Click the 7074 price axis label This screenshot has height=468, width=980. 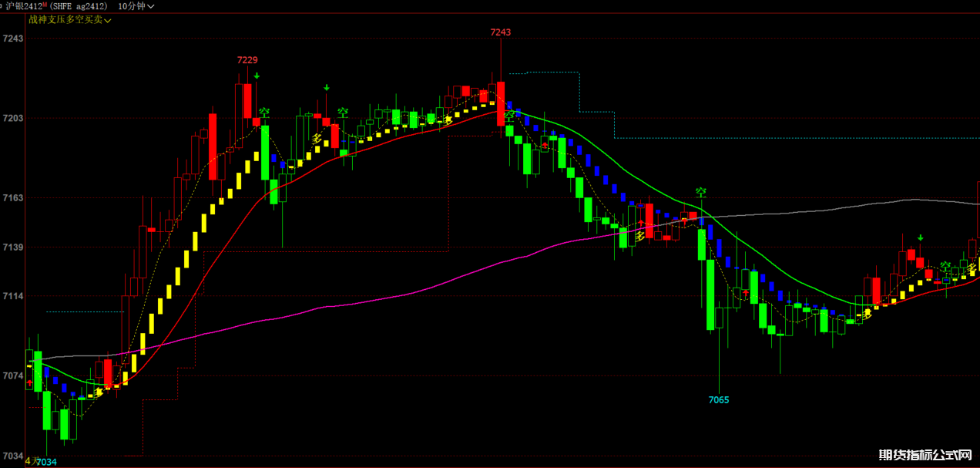13,376
